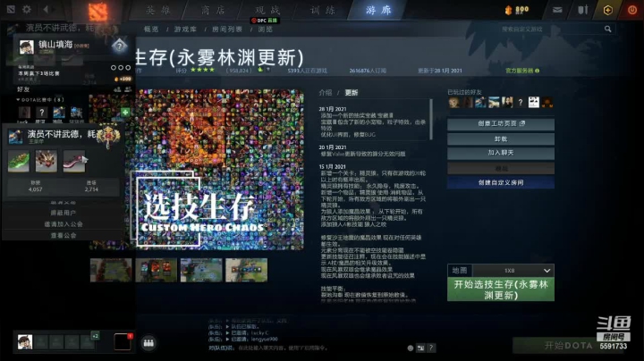The image size is (644, 361).
Task: Click own avatar in the party bar
Action: [x=25, y=341]
